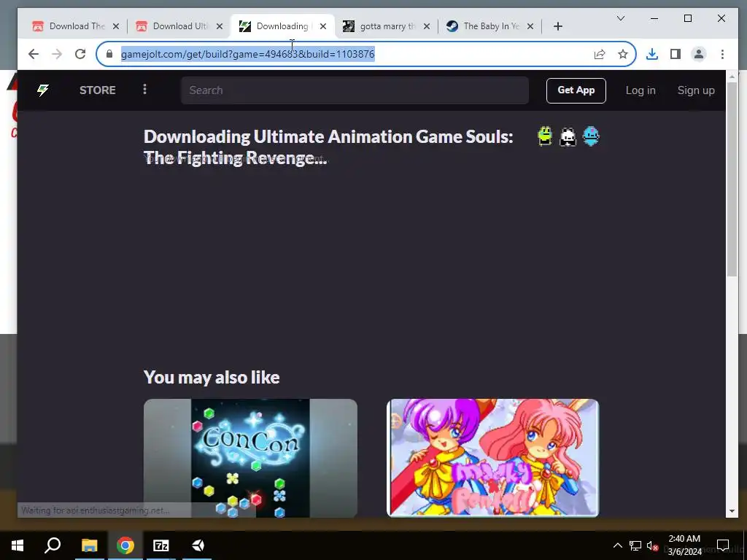Screen dimensions: 747x560
Task: Close the 'Download The' tab
Action: point(116,26)
